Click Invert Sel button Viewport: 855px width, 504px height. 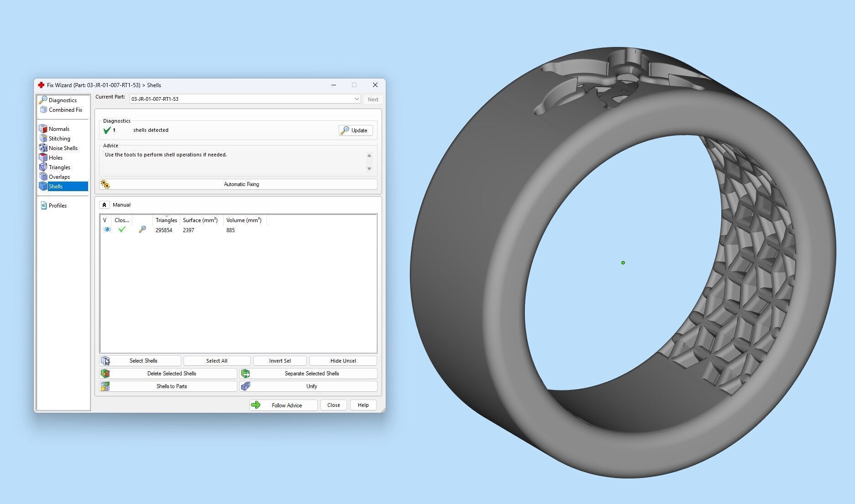(280, 361)
